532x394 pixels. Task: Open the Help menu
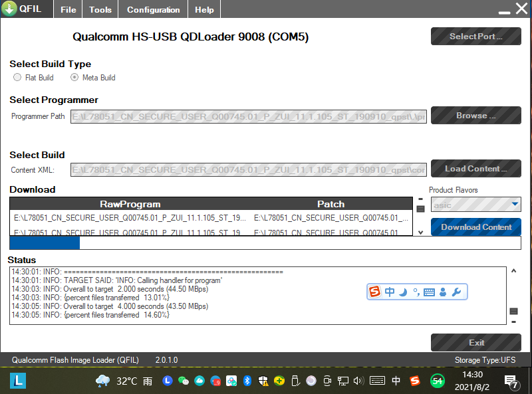click(x=204, y=9)
